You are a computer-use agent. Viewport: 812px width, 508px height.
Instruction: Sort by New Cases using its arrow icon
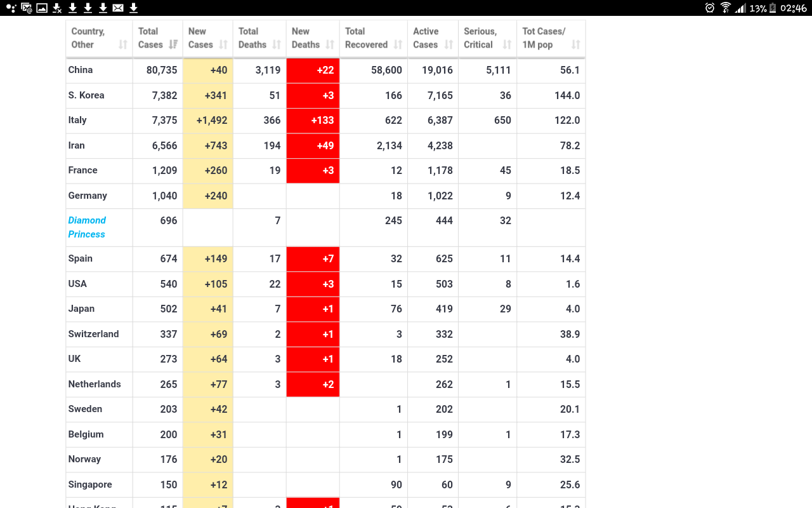223,44
